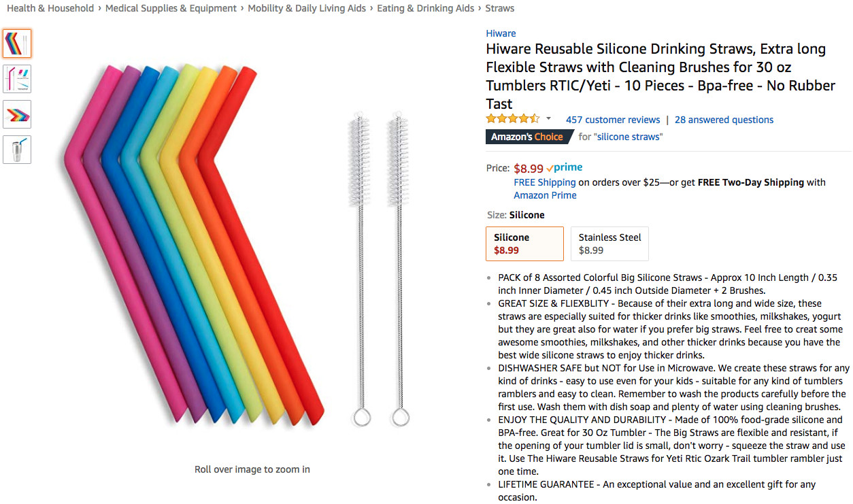853x504 pixels.
Task: Open the tumbler with blue straw thumbnail
Action: (17, 150)
